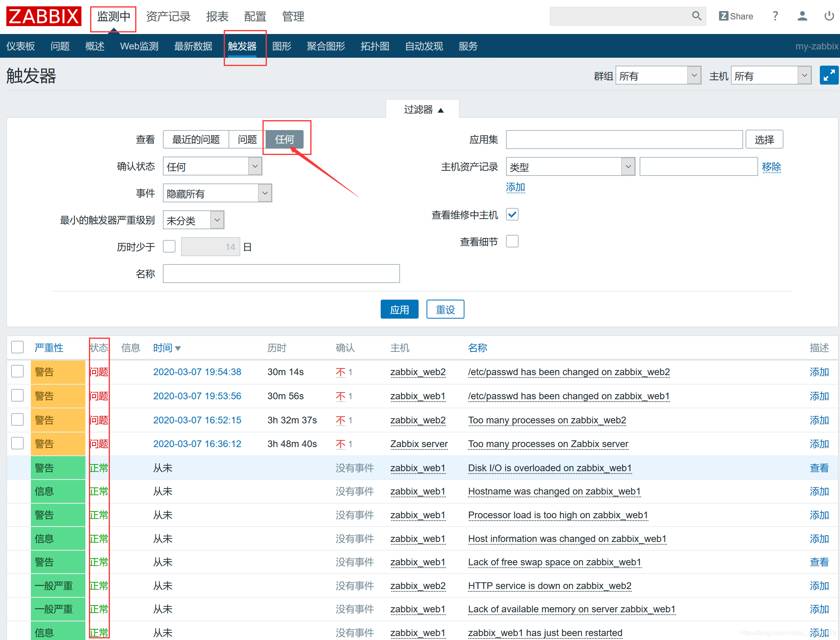Toggle fullscreen kiosk mode icon
This screenshot has width=840, height=640.
click(829, 75)
